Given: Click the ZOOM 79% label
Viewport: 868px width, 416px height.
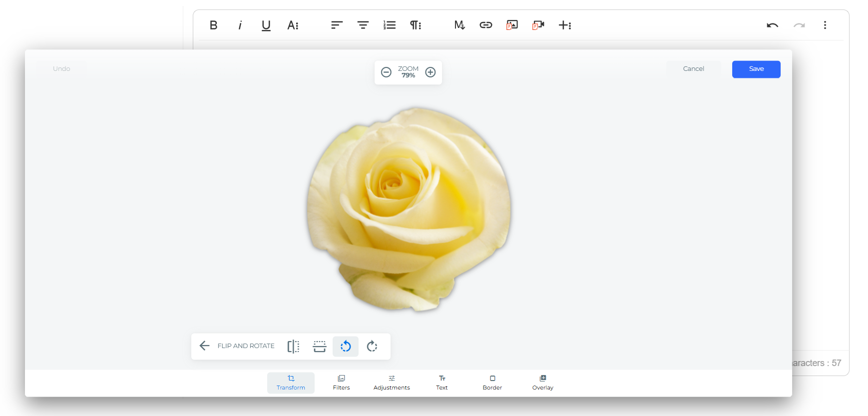Looking at the screenshot, I should [x=408, y=72].
